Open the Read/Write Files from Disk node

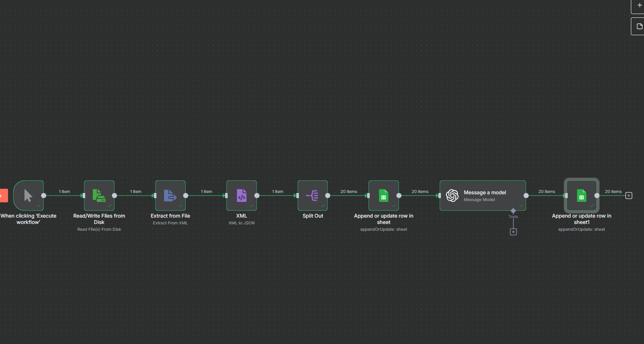click(99, 196)
